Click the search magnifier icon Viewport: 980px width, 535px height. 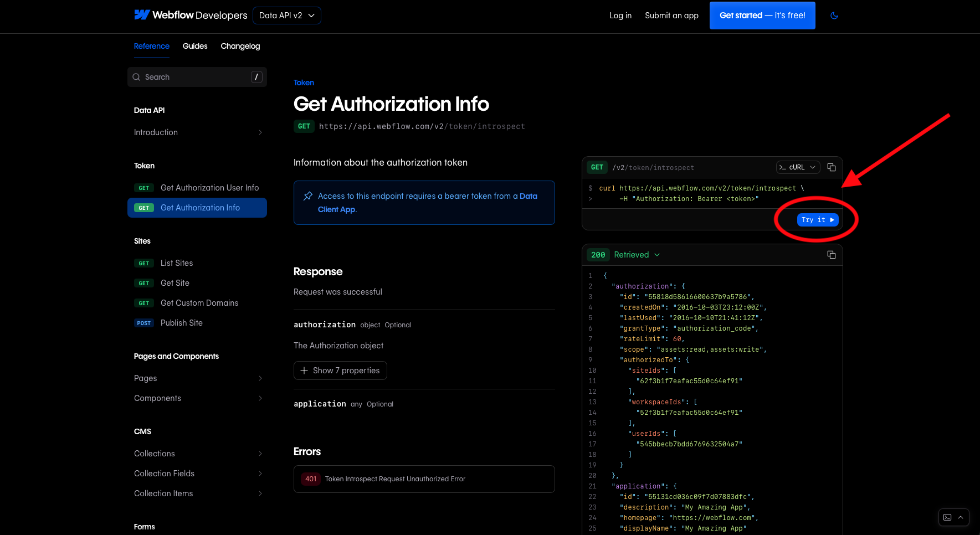coord(136,77)
